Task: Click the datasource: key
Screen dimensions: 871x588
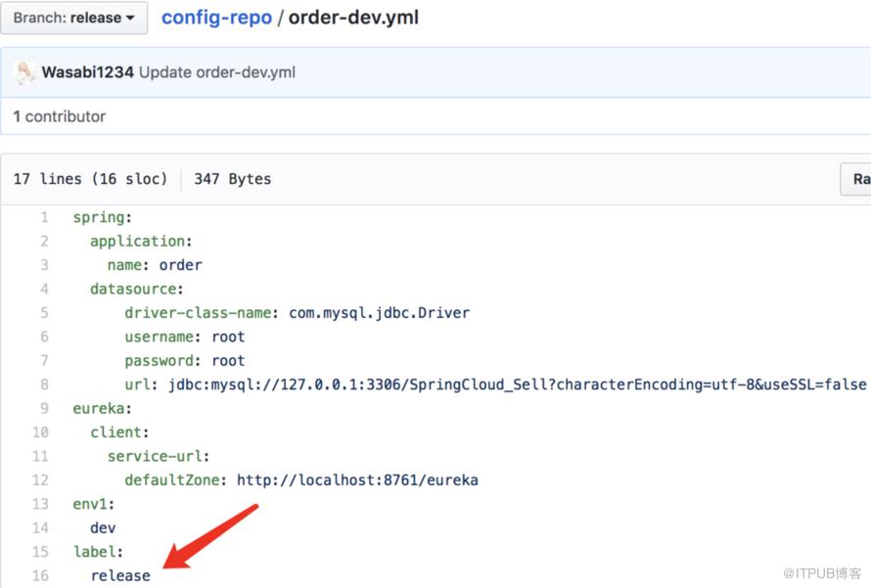Action: pyautogui.click(x=137, y=289)
